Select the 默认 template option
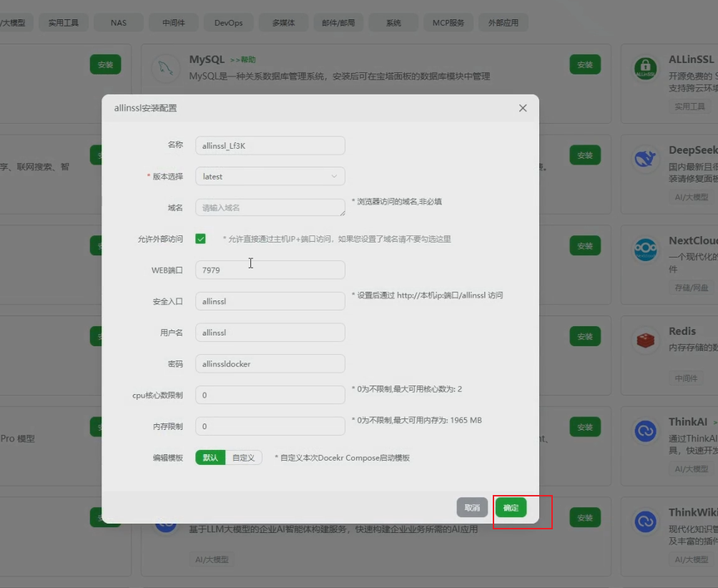The image size is (718, 588). pyautogui.click(x=210, y=457)
